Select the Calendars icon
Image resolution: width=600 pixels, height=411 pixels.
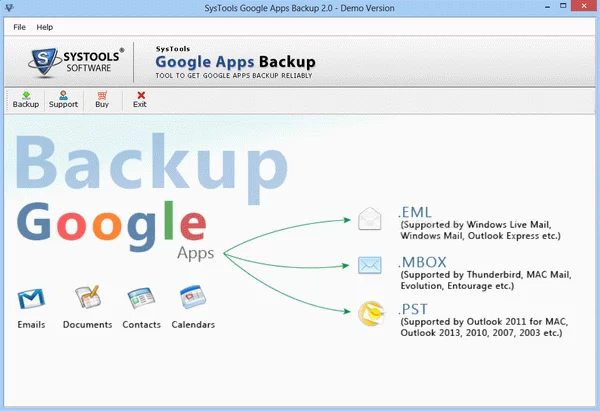tap(193, 297)
